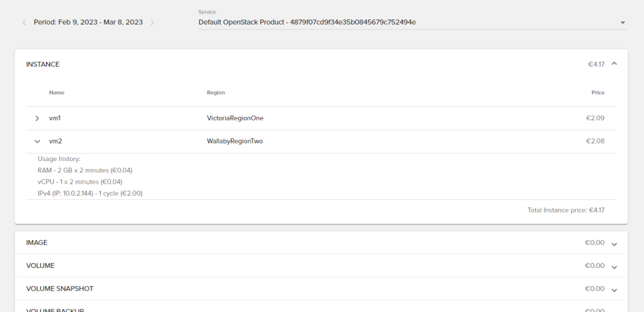The height and width of the screenshot is (312, 644).
Task: Click the INSTANCE section title
Action: coord(43,64)
